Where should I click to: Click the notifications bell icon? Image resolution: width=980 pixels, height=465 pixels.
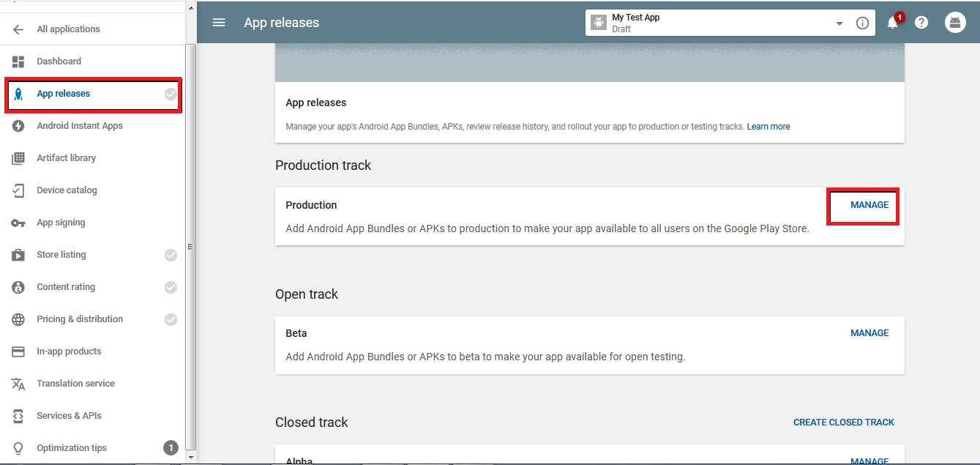892,23
